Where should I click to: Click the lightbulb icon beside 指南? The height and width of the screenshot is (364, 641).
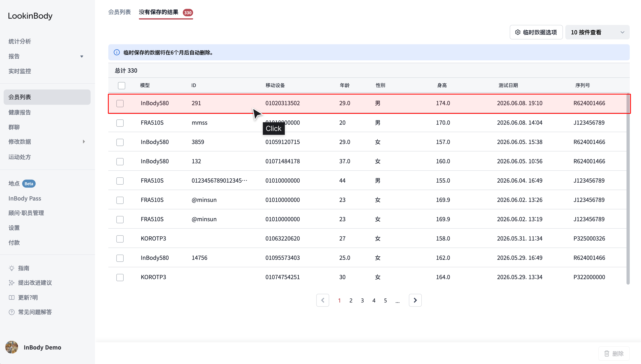coord(11,268)
